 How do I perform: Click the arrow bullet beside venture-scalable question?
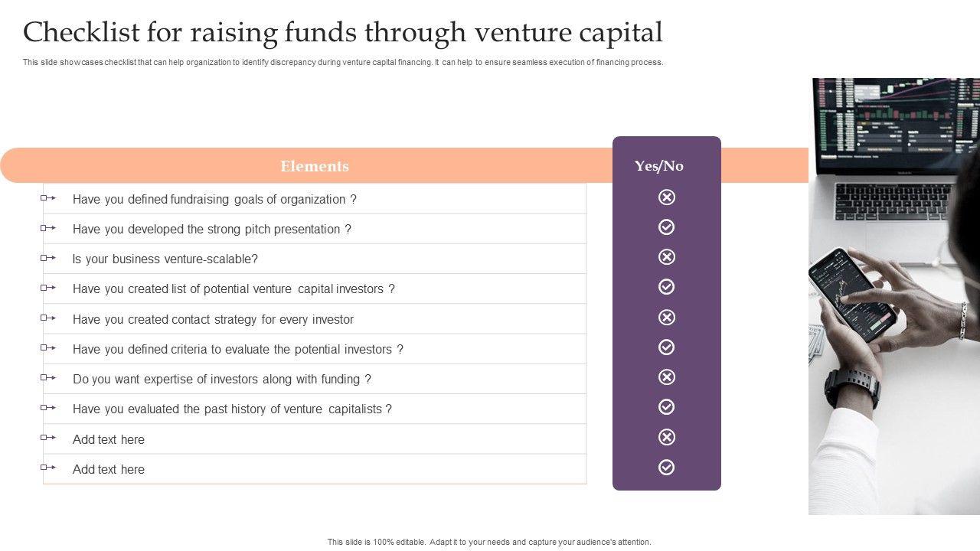[x=48, y=258]
